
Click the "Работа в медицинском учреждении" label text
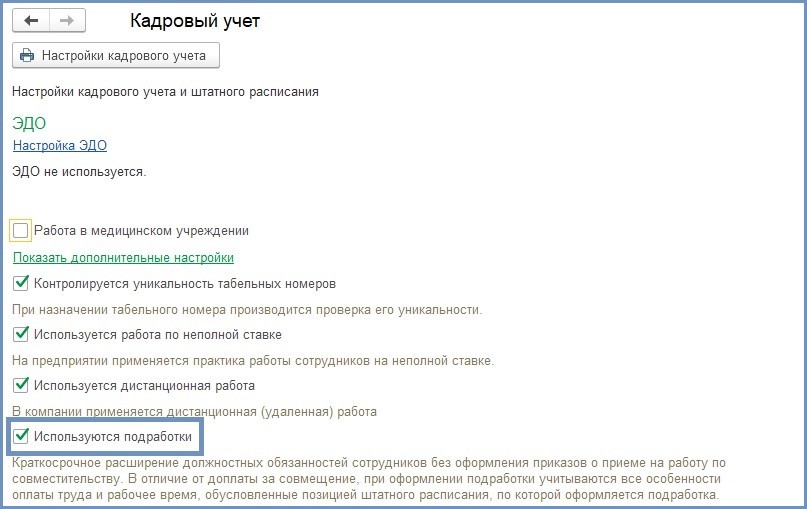click(141, 231)
